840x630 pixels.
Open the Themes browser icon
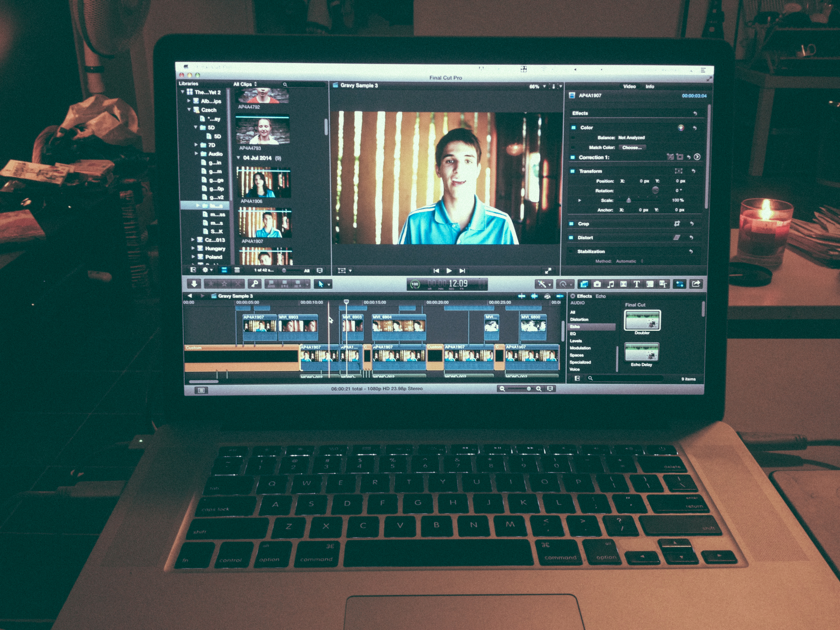point(663,284)
